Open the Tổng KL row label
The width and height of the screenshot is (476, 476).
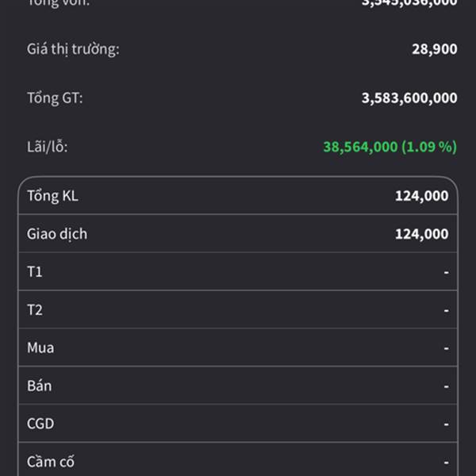click(x=52, y=196)
